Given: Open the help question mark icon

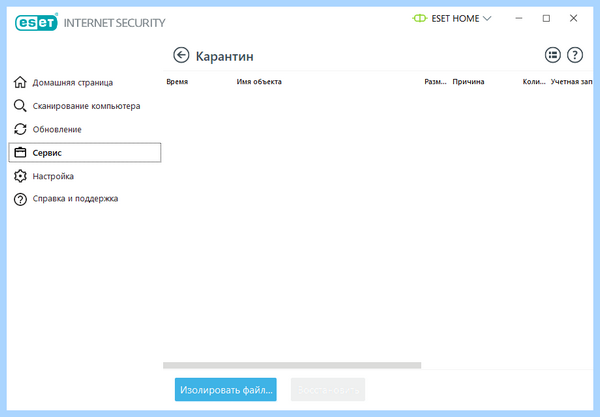Looking at the screenshot, I should (x=575, y=55).
